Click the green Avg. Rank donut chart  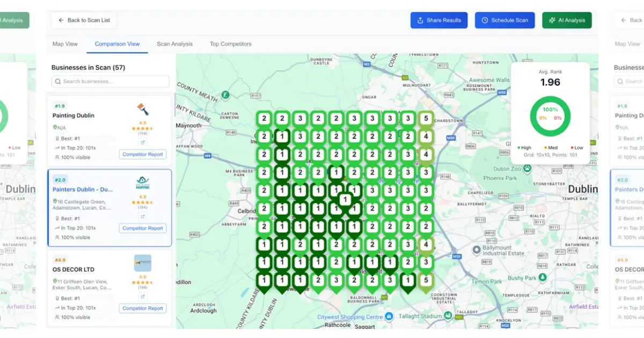550,116
